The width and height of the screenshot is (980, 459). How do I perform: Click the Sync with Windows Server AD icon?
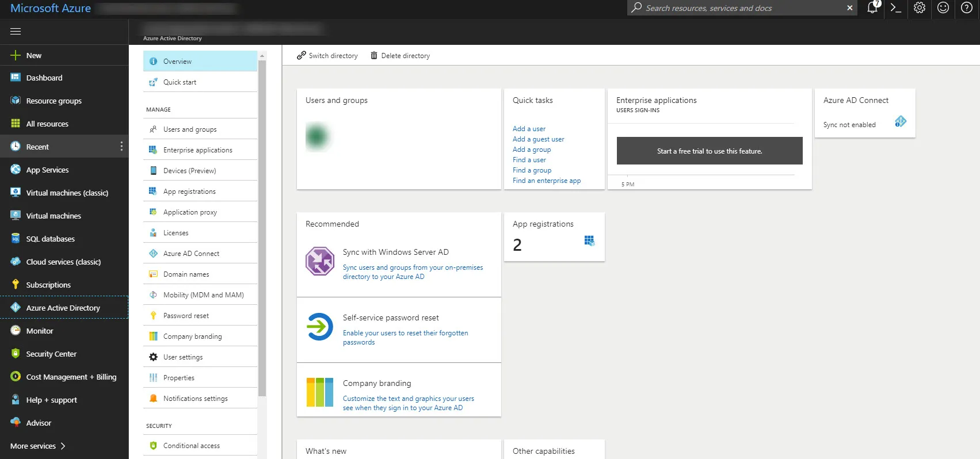click(x=320, y=261)
